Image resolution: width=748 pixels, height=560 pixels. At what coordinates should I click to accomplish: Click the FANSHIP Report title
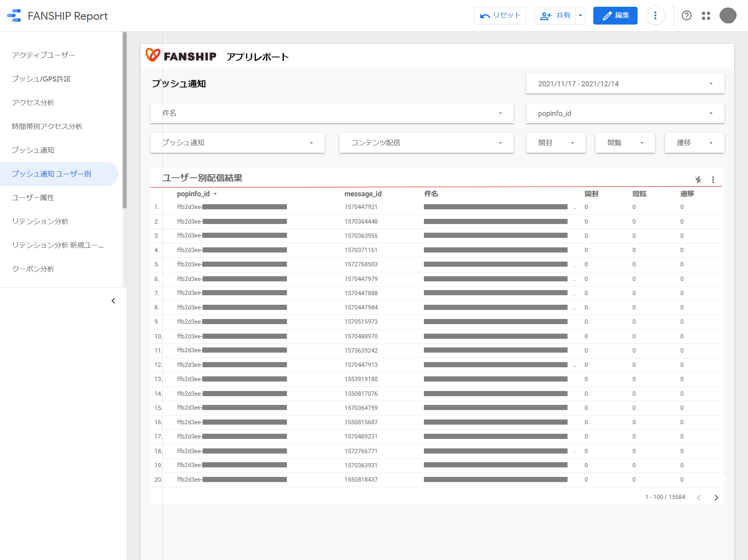pos(68,16)
